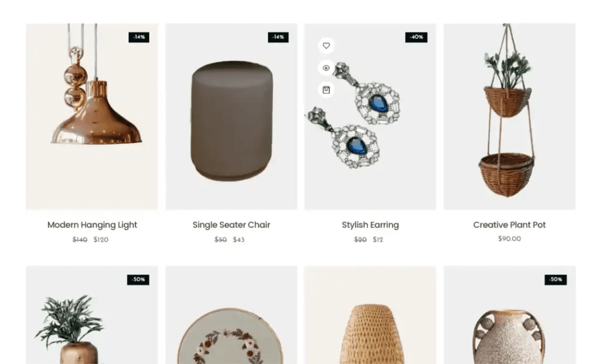Select the embroidered floral plate image
Screen dimensions: 600x364
click(x=231, y=315)
